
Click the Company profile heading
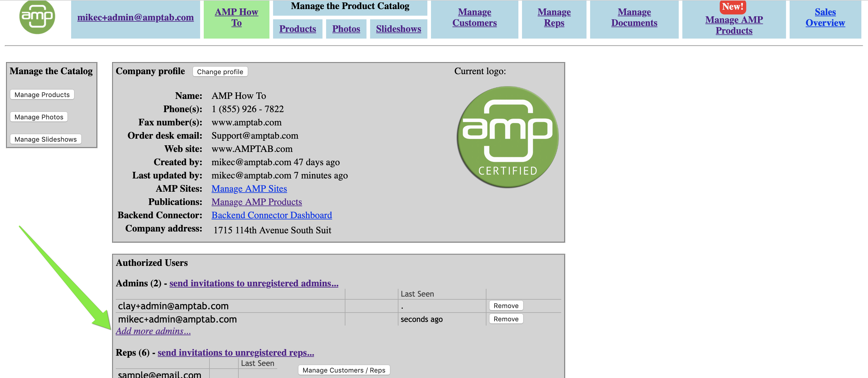point(150,71)
